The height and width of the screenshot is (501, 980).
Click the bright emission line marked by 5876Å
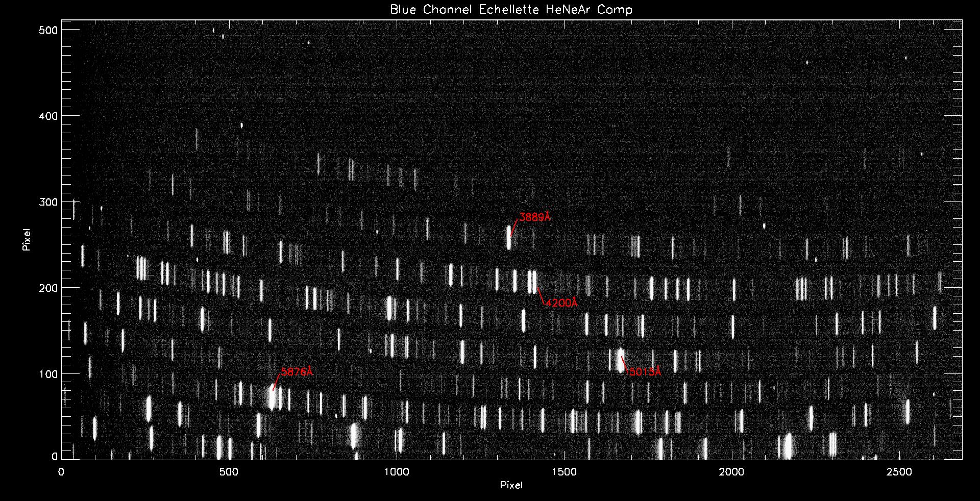coord(273,398)
